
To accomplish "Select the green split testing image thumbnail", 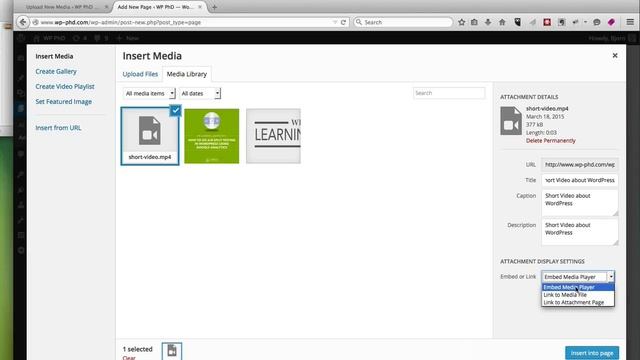I will 211,136.
